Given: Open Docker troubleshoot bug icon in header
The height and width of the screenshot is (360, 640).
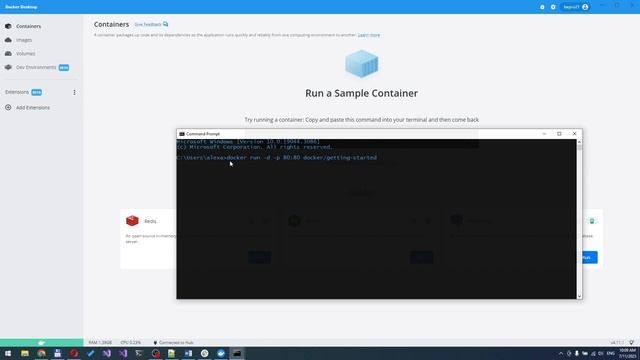Looking at the screenshot, I should 542,7.
